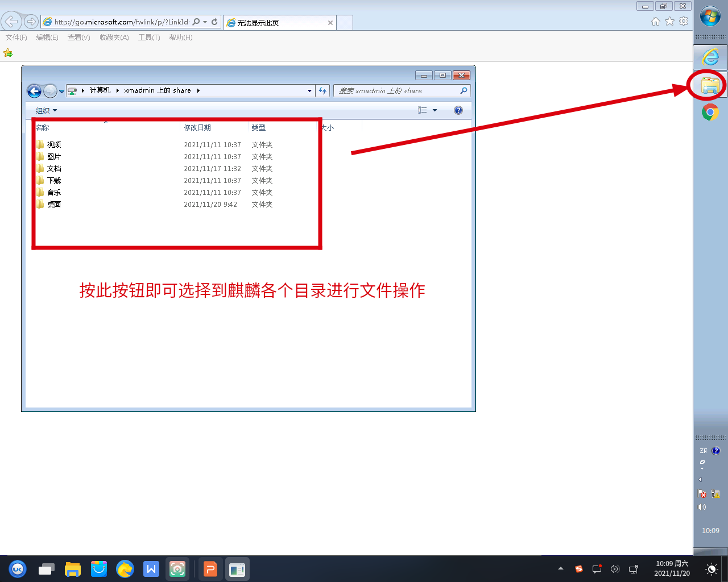Open the screenshot tool taskbar icon
This screenshot has width=728, height=582.
(177, 569)
